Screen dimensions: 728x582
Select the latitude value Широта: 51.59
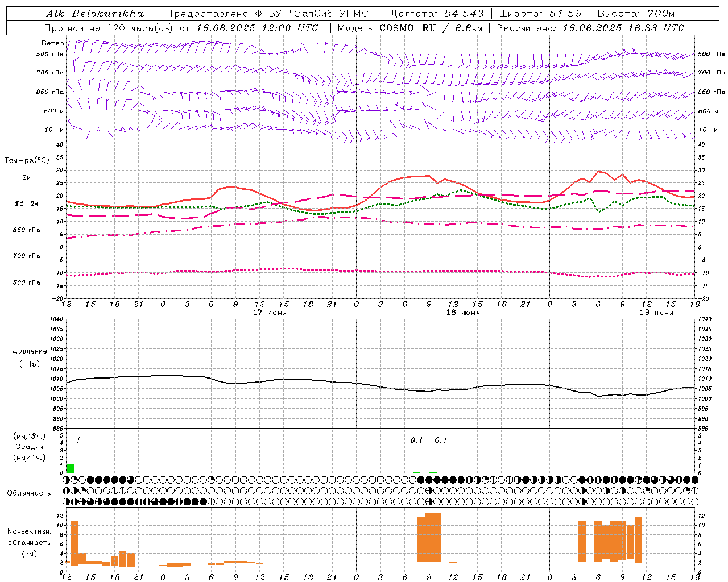pyautogui.click(x=541, y=14)
